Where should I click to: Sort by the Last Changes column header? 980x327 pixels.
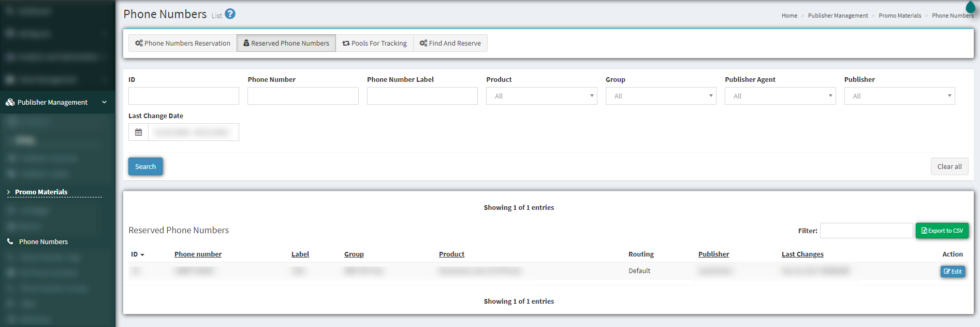pyautogui.click(x=802, y=254)
